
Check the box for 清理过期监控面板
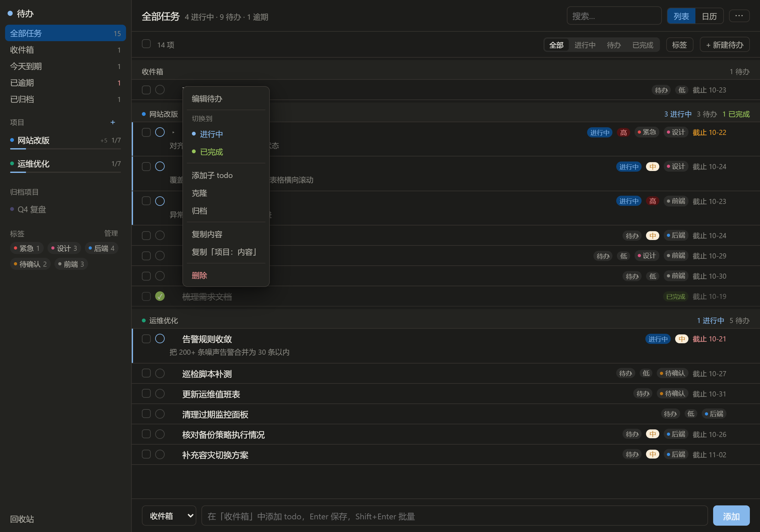146,414
